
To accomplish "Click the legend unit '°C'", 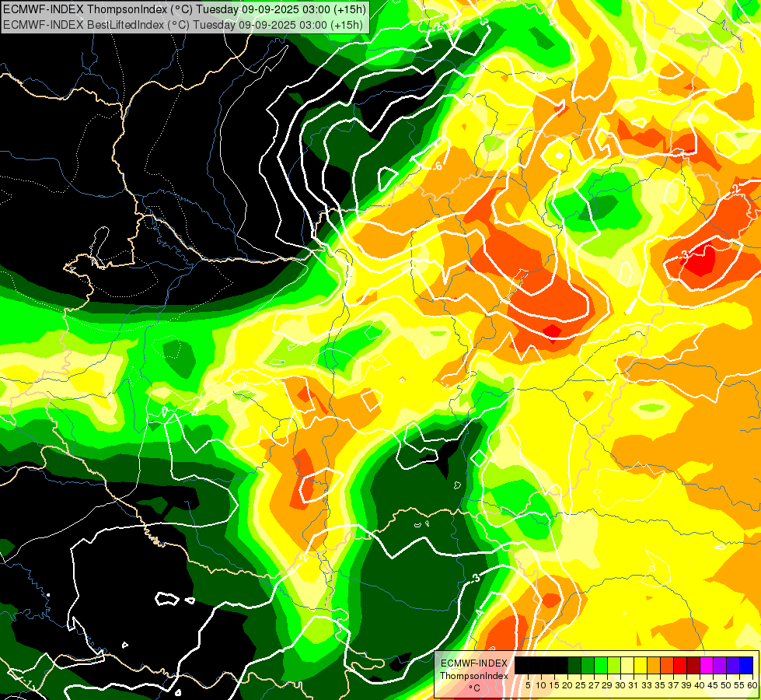I will (x=475, y=688).
